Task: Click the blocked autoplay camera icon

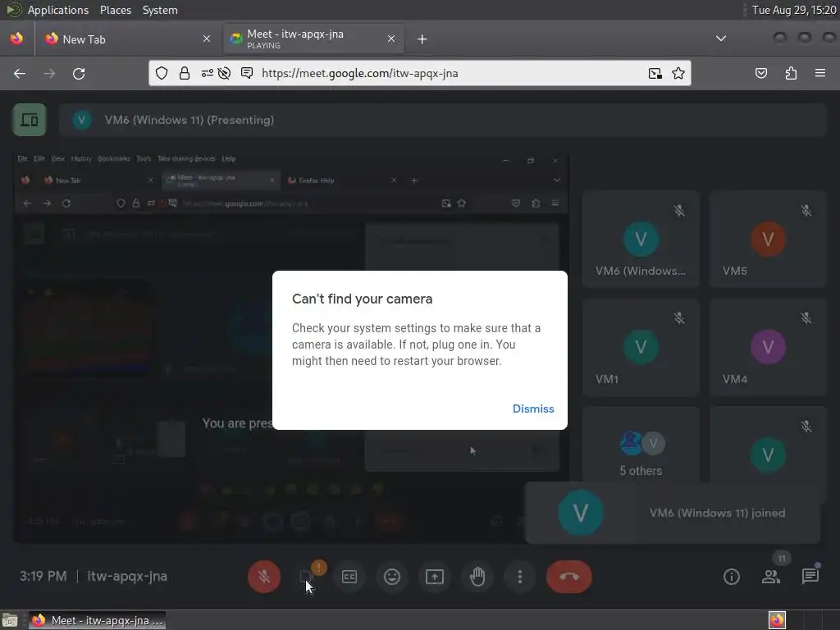Action: tap(224, 73)
